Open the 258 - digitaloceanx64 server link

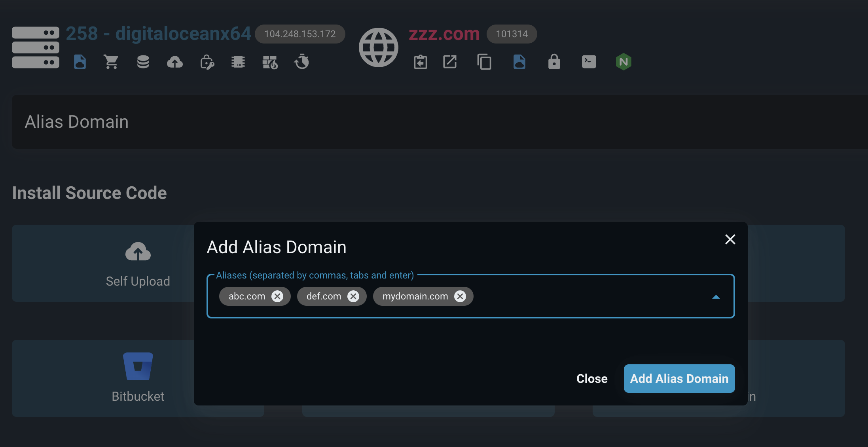coord(158,34)
